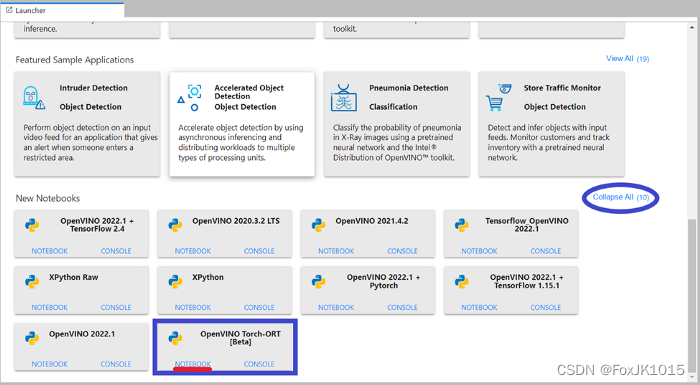This screenshot has width=700, height=385.
Task: Open NOTEBOOK for Tensorflow_OpenVINO 2022.1
Action: (x=479, y=251)
